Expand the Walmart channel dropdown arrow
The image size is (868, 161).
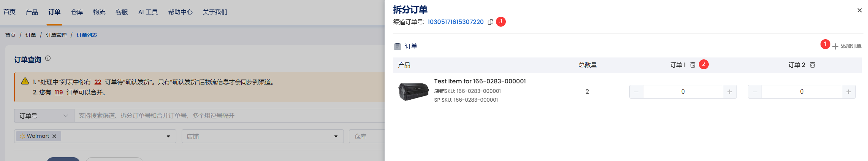point(168,136)
